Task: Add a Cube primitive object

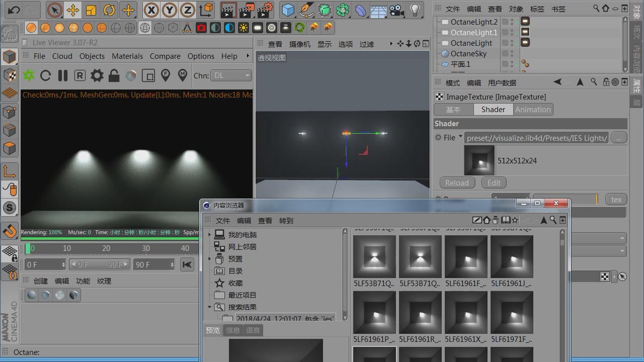Action: pos(288,10)
